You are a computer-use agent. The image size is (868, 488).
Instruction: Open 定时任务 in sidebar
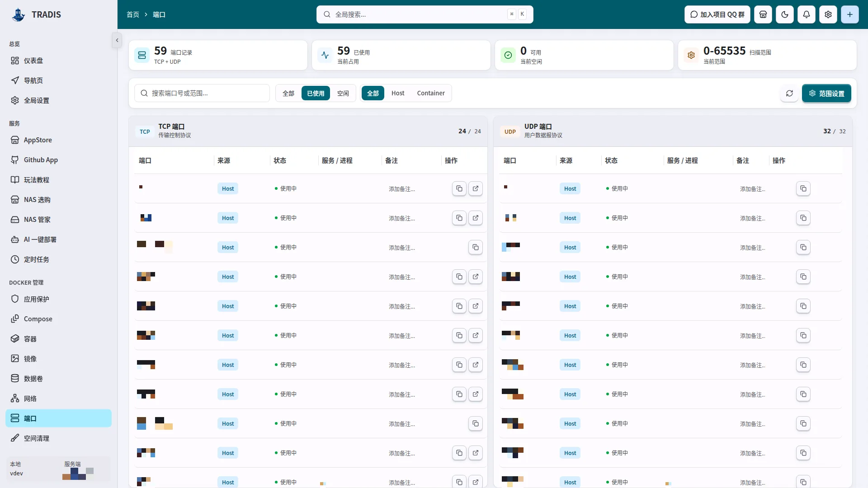click(58, 259)
